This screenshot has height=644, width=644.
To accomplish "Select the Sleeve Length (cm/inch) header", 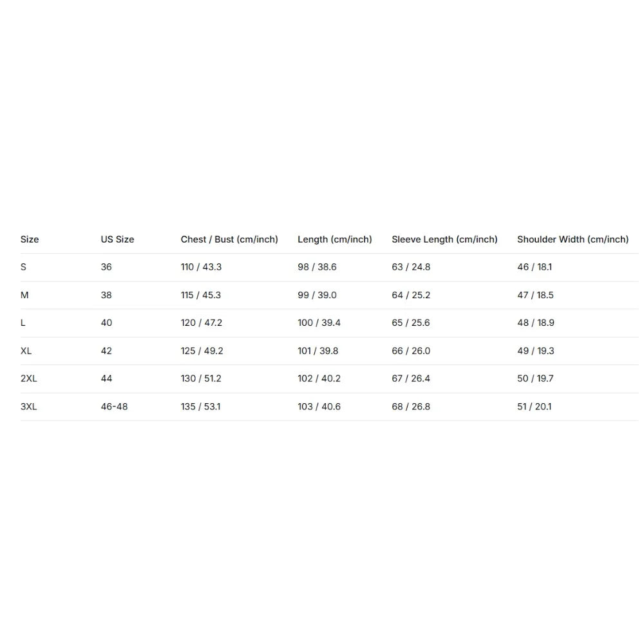I will click(444, 240).
